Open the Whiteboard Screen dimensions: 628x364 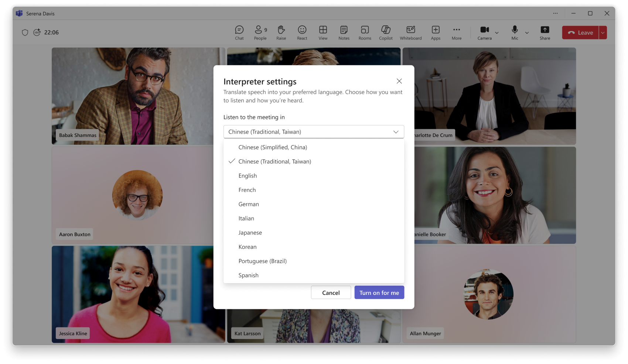coord(410,32)
